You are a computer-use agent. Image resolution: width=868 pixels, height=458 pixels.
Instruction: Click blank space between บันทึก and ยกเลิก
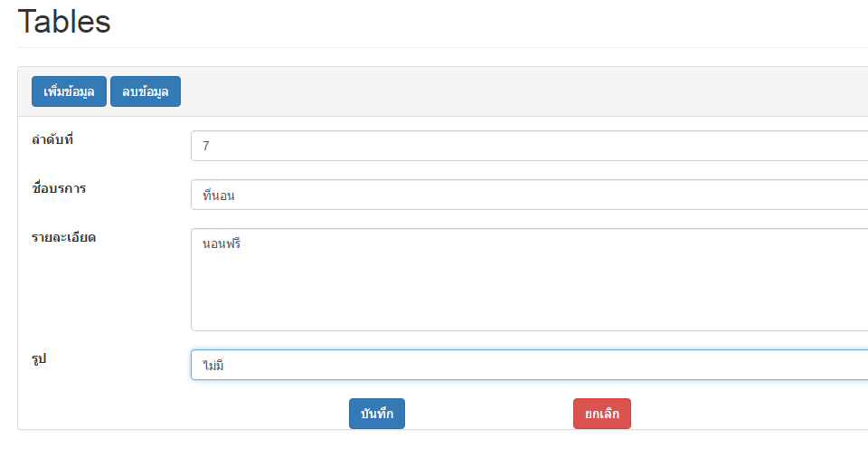488,414
